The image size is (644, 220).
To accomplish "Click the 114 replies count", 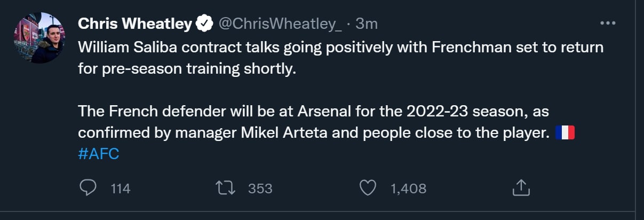I will coord(121,188).
